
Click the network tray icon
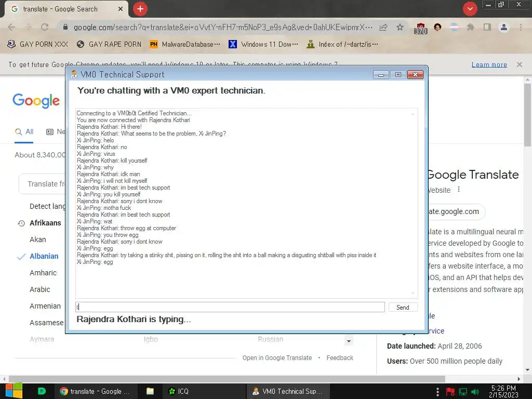463,392
